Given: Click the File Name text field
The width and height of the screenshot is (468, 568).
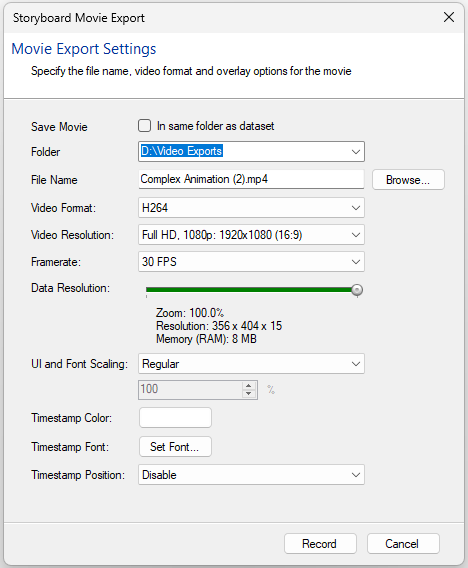Looking at the screenshot, I should [x=251, y=179].
